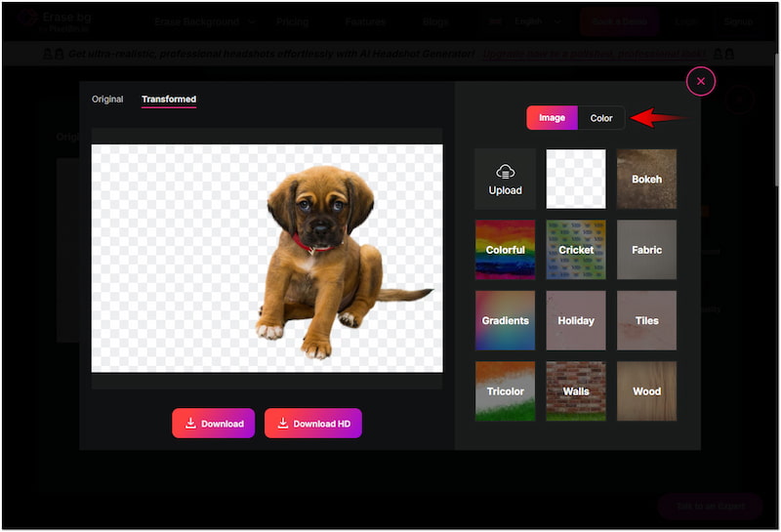Image resolution: width=781 pixels, height=532 pixels.
Task: Select the transparent background thumbnail
Action: 575,180
